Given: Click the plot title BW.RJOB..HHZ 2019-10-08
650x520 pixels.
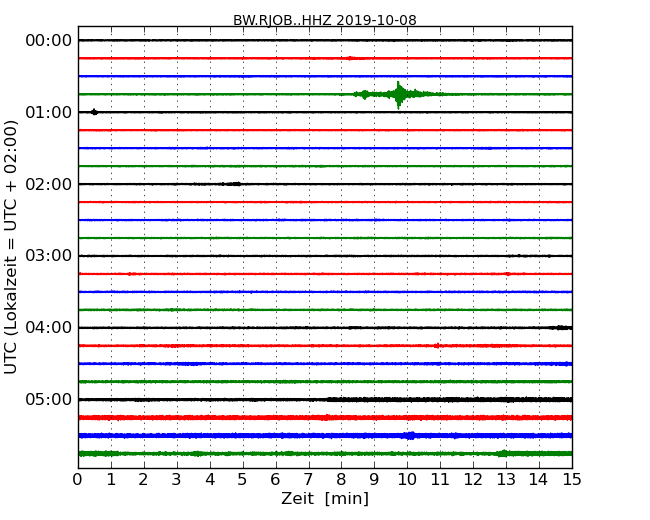Looking at the screenshot, I should tap(325, 20).
